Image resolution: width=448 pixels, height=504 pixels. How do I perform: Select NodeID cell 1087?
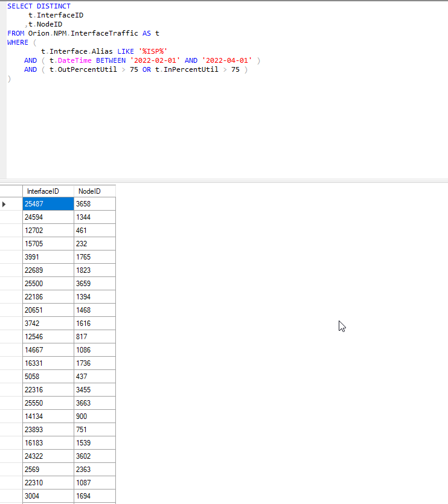tap(95, 483)
